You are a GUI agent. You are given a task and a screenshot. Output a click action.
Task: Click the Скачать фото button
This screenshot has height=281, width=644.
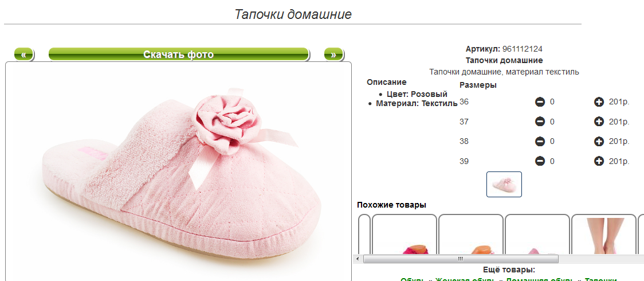[x=179, y=54]
